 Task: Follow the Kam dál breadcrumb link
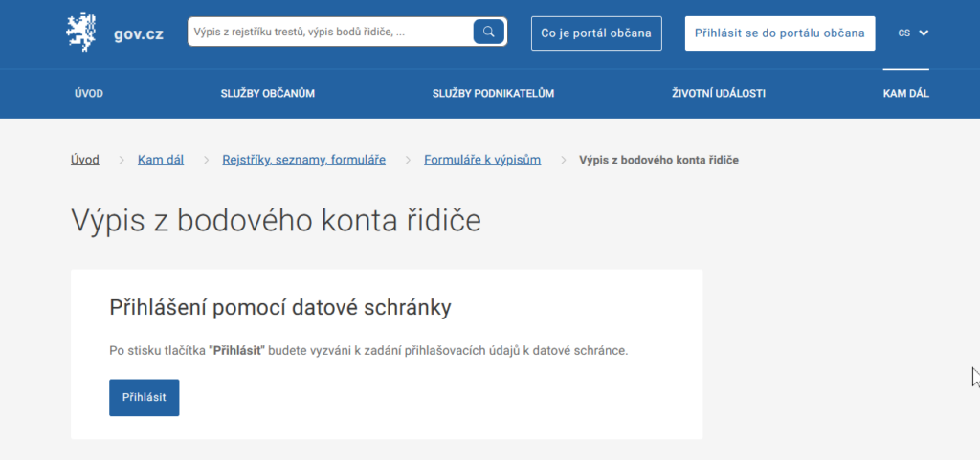pyautogui.click(x=161, y=160)
